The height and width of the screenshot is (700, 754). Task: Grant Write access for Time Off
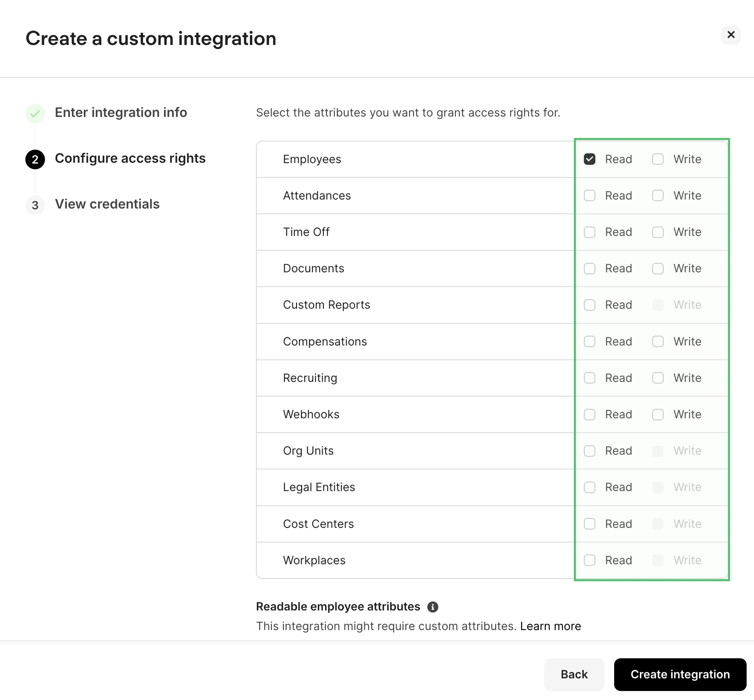[x=658, y=232]
